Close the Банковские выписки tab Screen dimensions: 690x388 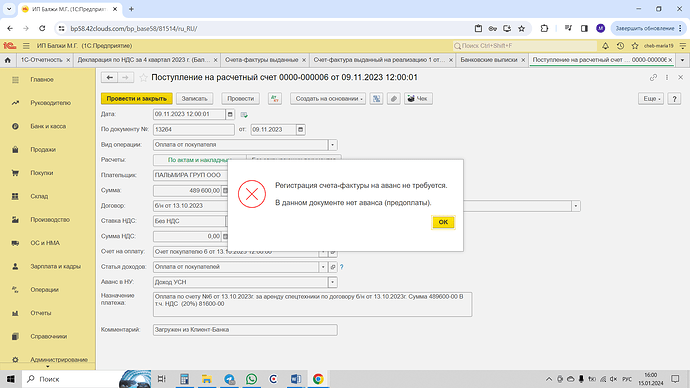coord(523,60)
